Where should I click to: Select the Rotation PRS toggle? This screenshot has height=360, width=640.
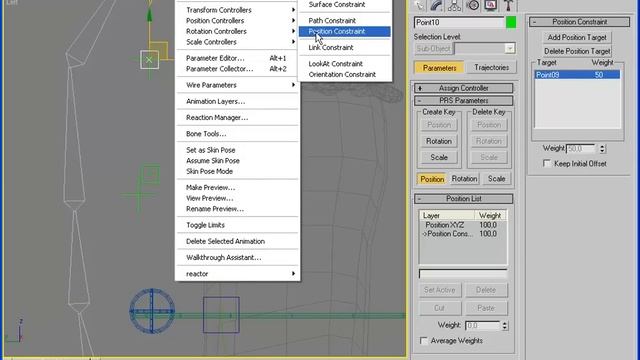tap(464, 179)
